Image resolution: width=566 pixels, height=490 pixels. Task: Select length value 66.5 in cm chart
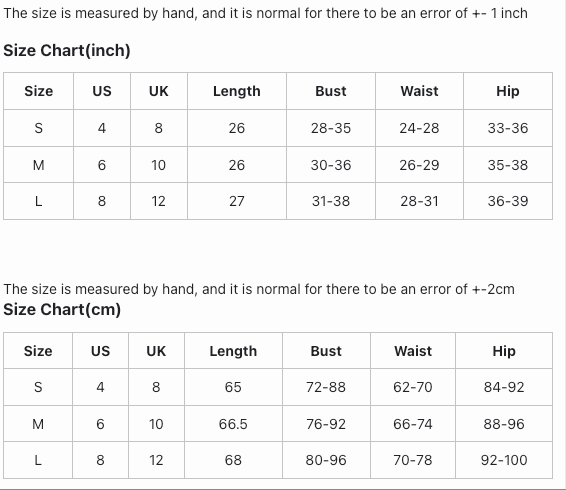pos(233,424)
